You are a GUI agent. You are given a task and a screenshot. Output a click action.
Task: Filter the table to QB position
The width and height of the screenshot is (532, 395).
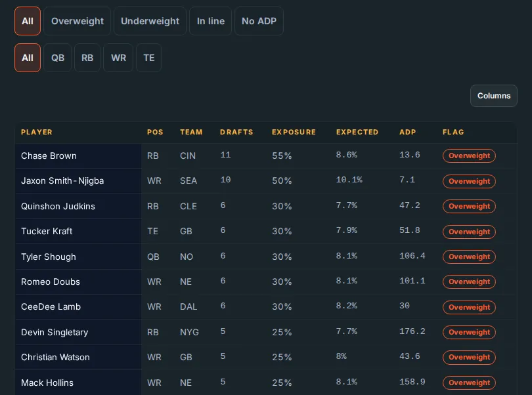tap(58, 58)
